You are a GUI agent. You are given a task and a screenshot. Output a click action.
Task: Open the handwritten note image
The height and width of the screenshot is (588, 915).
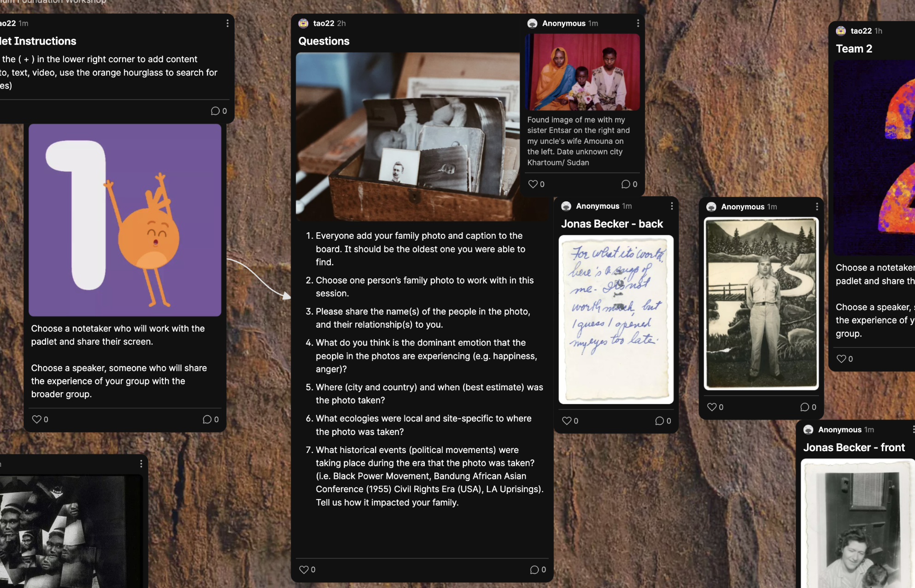(616, 319)
